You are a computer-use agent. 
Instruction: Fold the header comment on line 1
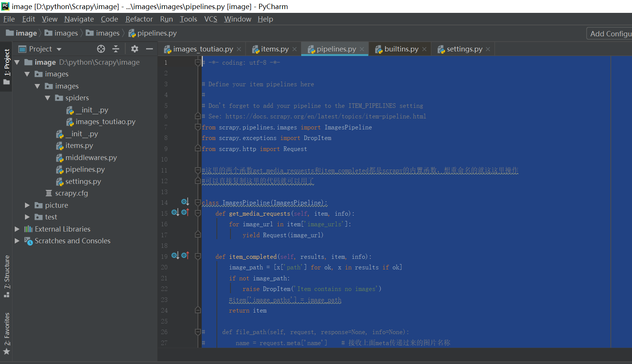(198, 62)
